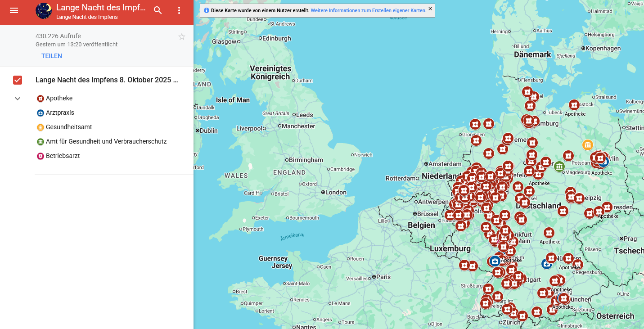Open the three-dot more options menu
The width and height of the screenshot is (644, 329).
coord(179,10)
